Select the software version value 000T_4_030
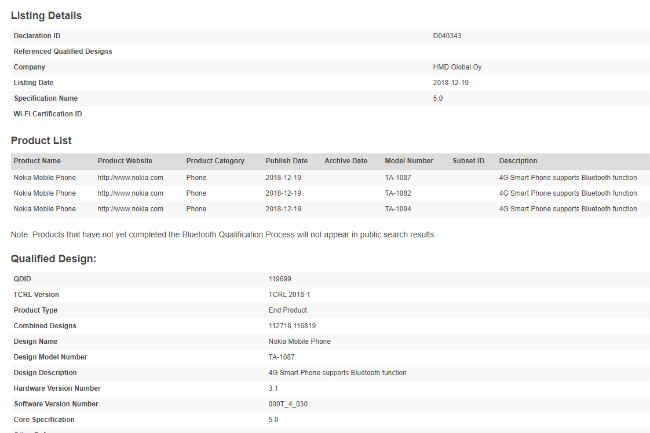 [288, 404]
